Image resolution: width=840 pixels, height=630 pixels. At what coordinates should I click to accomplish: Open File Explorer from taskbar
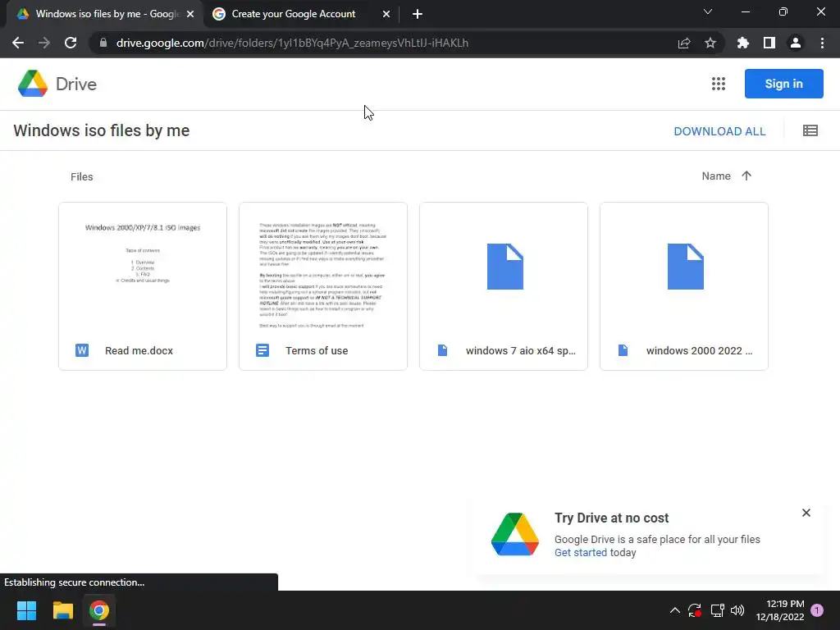point(62,610)
